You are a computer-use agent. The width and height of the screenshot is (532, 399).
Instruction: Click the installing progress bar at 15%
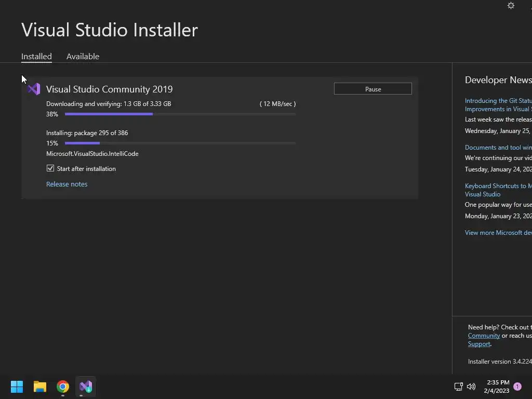[180, 143]
